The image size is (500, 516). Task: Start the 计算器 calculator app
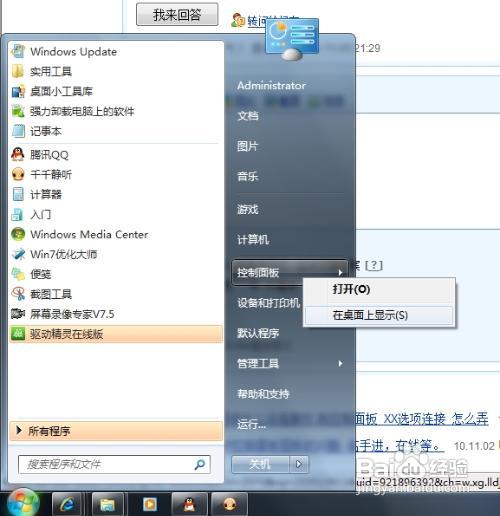click(x=116, y=194)
